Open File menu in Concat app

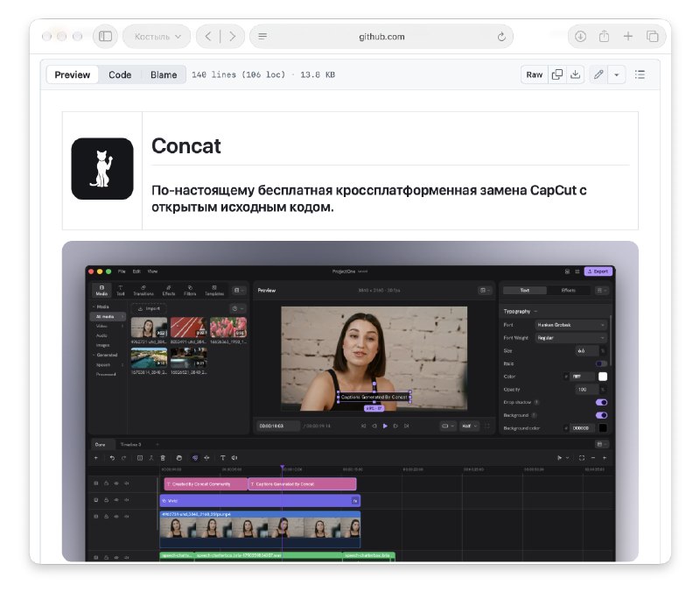[122, 271]
